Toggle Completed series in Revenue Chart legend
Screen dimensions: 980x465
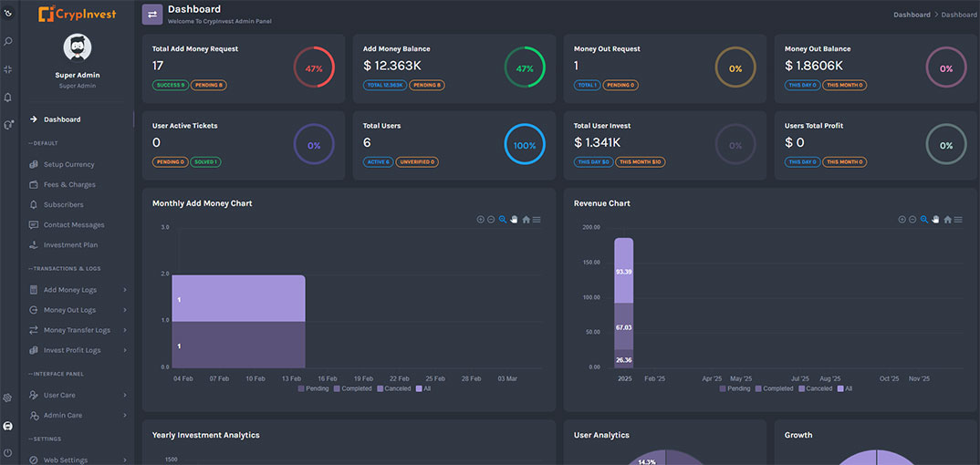tap(774, 388)
